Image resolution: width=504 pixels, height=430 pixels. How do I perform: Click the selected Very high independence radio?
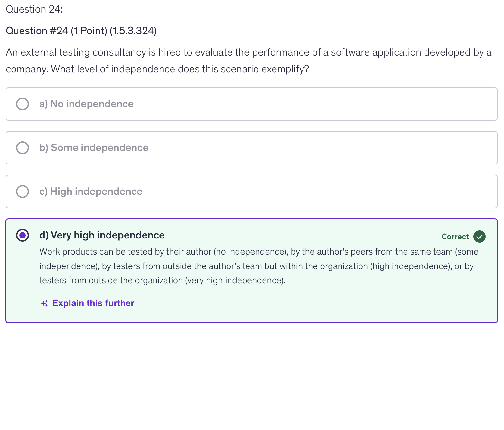pos(23,235)
